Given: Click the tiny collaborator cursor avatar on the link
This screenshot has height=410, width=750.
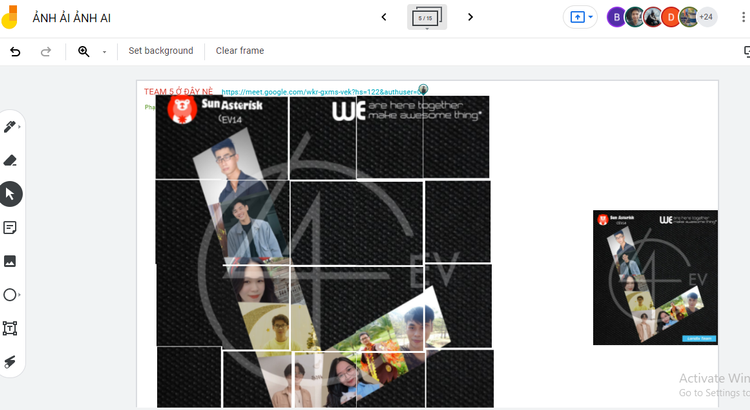Looking at the screenshot, I should (423, 89).
